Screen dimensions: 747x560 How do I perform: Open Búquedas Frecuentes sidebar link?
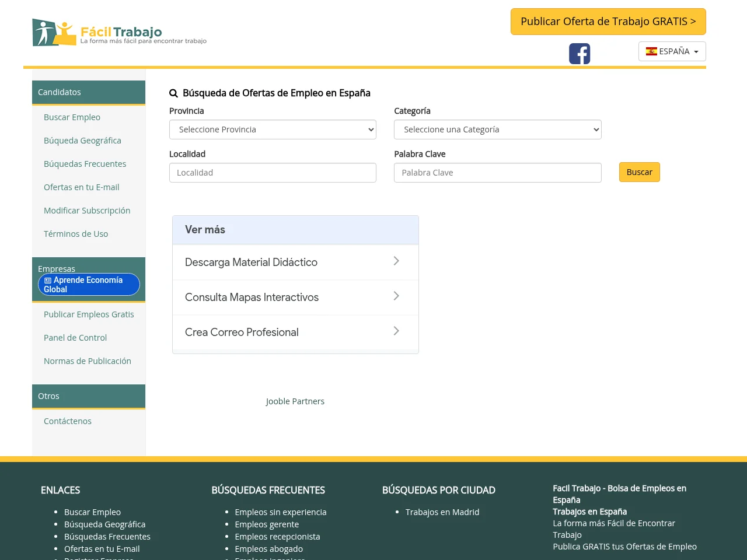click(x=85, y=164)
